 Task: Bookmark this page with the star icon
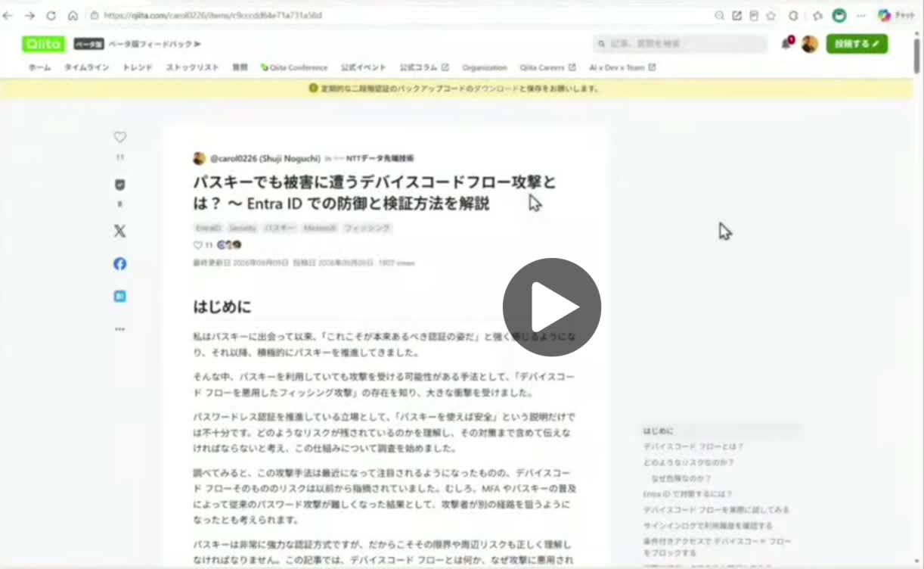771,15
